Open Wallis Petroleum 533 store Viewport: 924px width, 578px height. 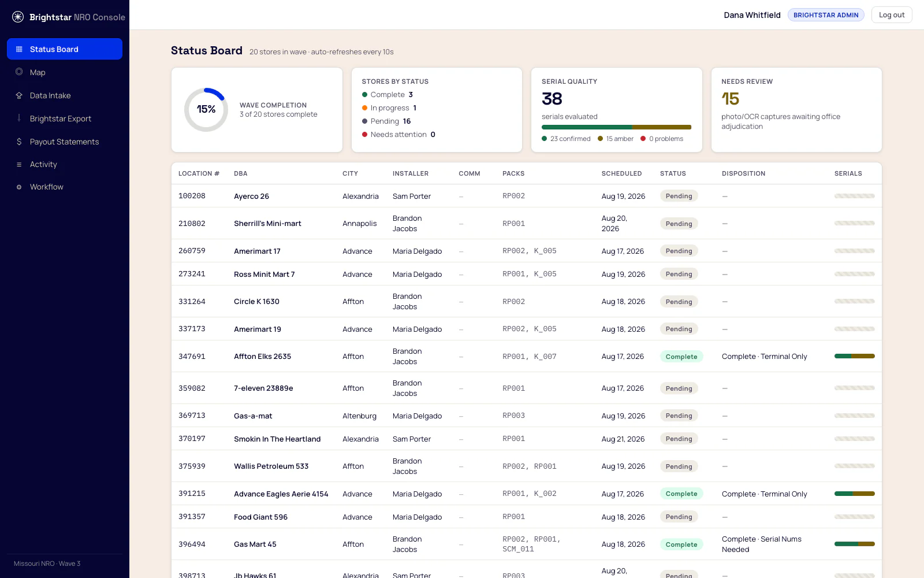271,466
